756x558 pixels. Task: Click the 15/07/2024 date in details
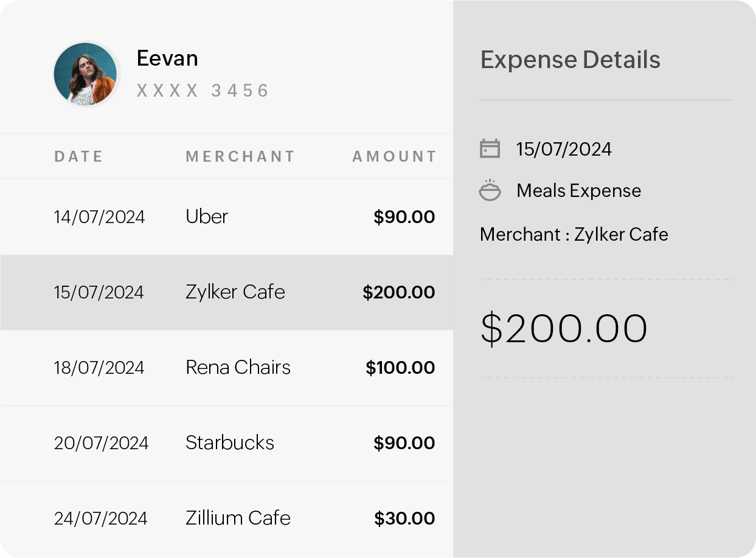563,148
